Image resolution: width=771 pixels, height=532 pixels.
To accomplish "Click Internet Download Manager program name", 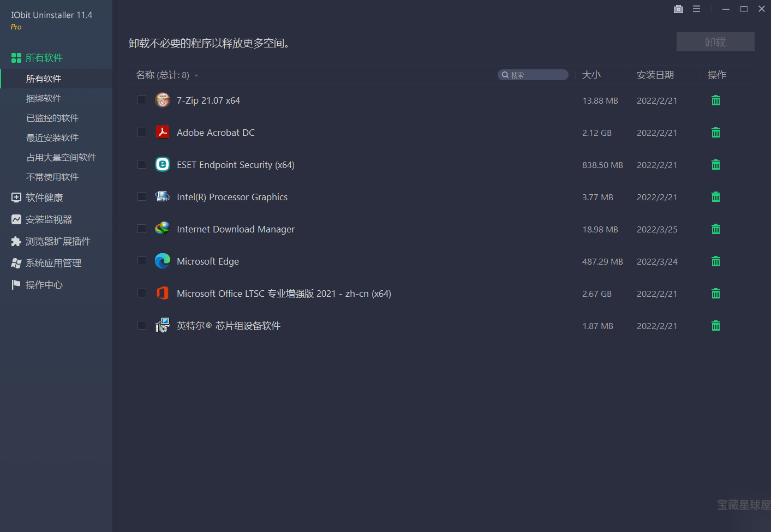I will 236,229.
